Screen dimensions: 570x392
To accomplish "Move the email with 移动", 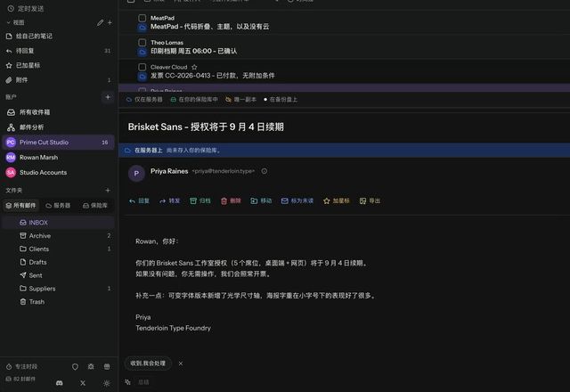I will pyautogui.click(x=261, y=200).
